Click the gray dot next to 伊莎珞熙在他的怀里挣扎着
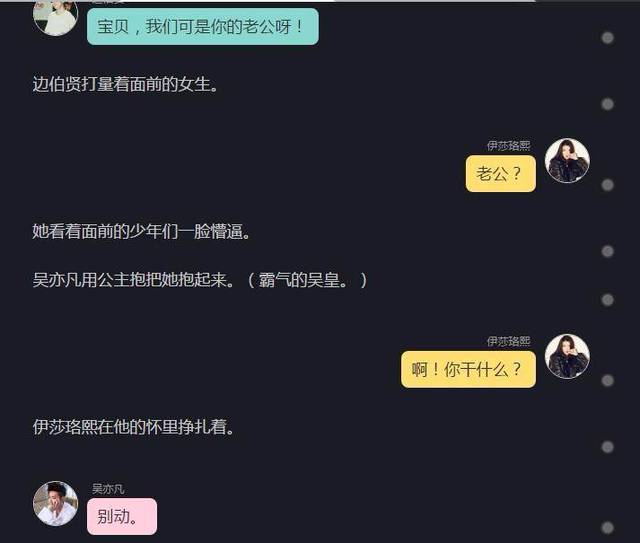Viewport: 640px width, 543px height. (607, 447)
